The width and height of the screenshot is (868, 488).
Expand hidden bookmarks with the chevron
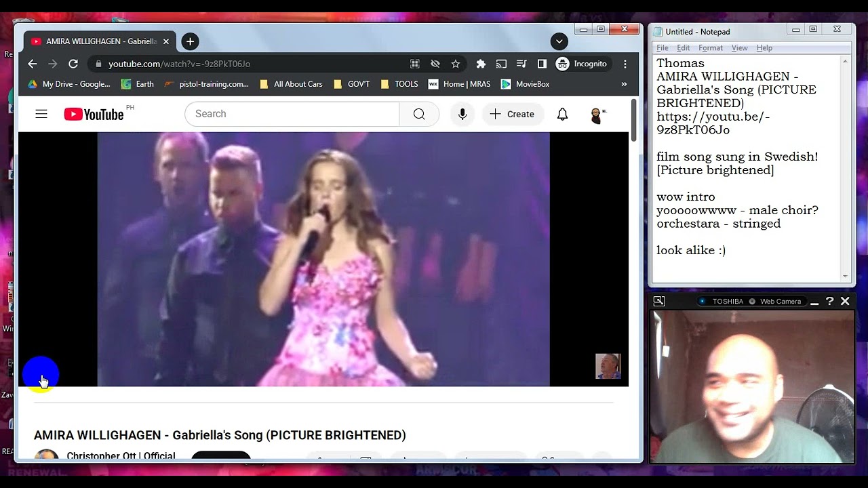[624, 84]
